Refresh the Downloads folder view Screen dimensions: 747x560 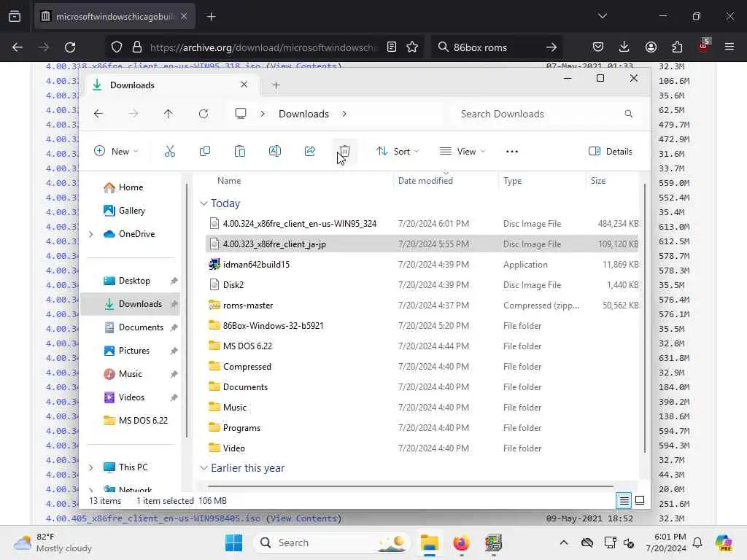click(x=204, y=114)
